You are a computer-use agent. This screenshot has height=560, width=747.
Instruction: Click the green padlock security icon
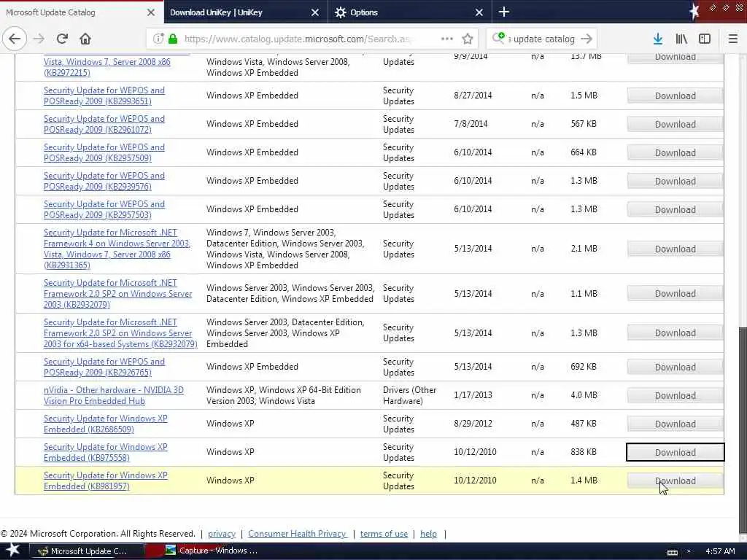(x=173, y=39)
